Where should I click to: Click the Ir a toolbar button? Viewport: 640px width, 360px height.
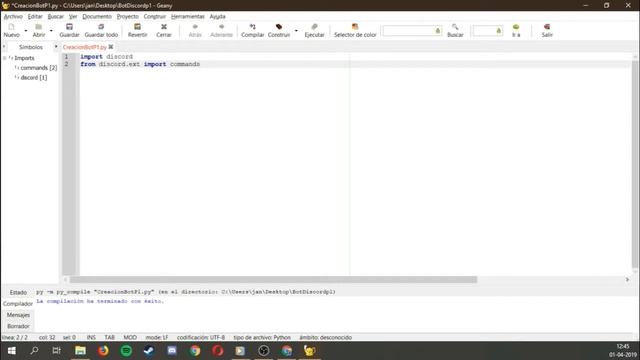[x=516, y=31]
